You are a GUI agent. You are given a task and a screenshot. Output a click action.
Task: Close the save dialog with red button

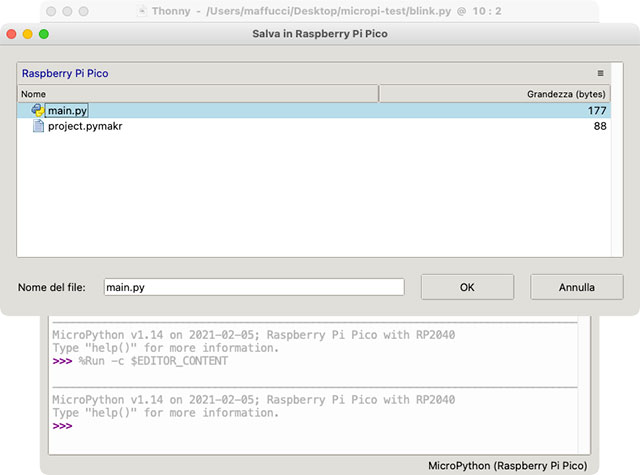click(x=11, y=34)
